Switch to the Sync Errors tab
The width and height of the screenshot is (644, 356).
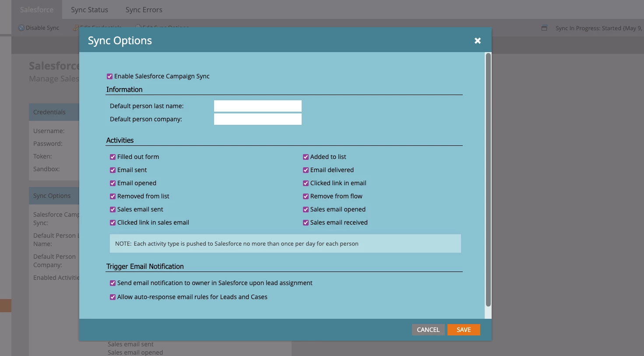point(144,10)
